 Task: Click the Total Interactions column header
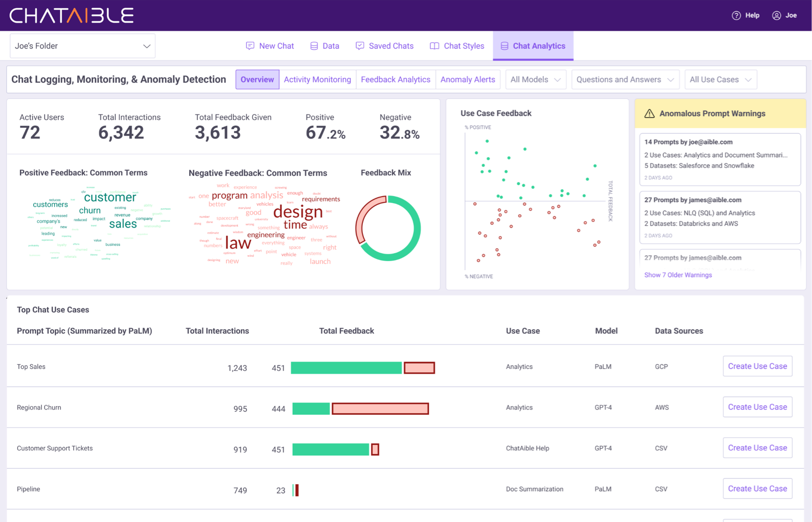[217, 331]
